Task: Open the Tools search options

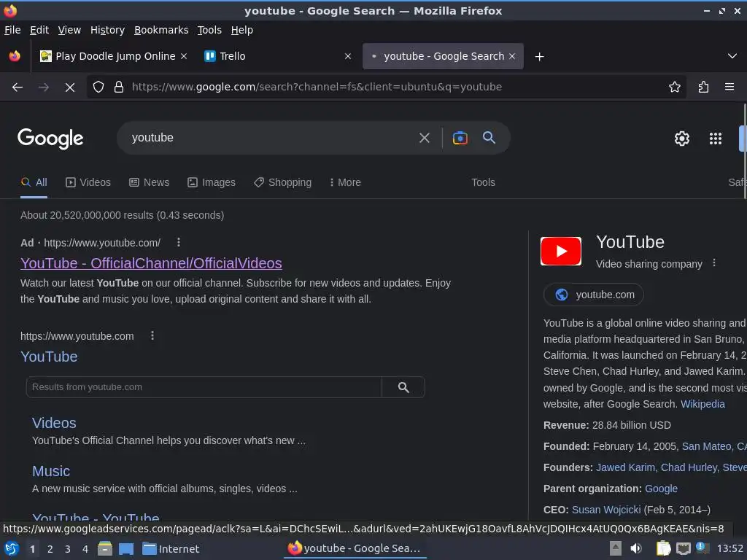Action: pyautogui.click(x=483, y=182)
